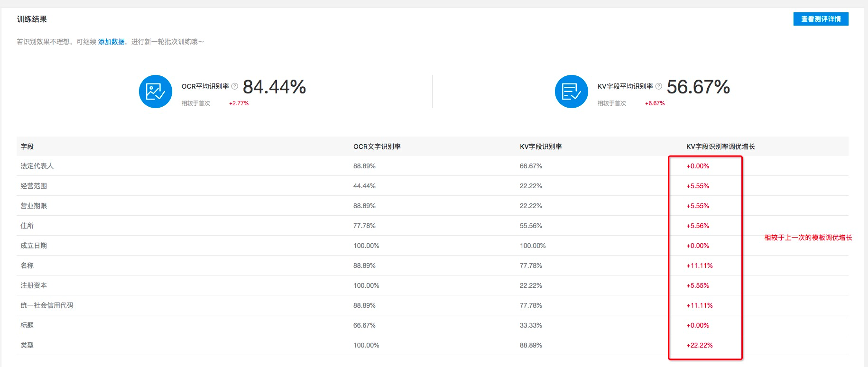Open the 添加数据 link
The image size is (868, 367).
(x=111, y=42)
